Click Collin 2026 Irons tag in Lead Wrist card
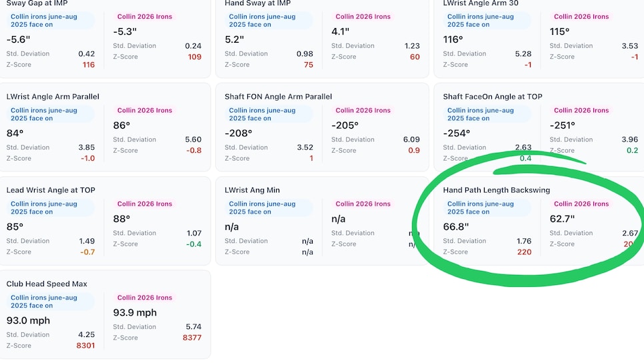The width and height of the screenshot is (644, 363). pyautogui.click(x=144, y=204)
